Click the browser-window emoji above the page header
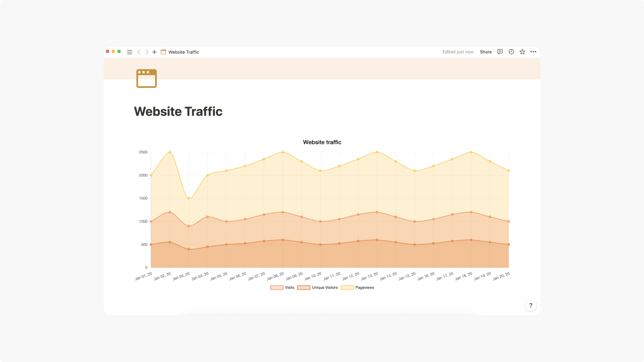 [x=145, y=78]
